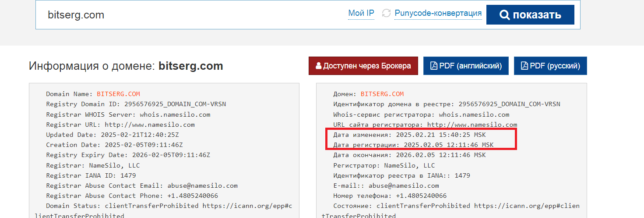The width and height of the screenshot is (644, 218).
Task: Click red BITSERG.COM in the Domain Name line
Action: (118, 94)
